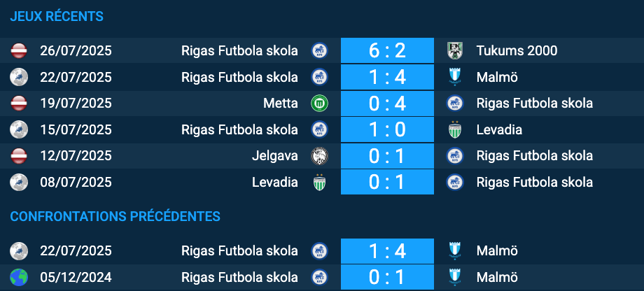Click the Tukums 2000 team name

(x=517, y=50)
